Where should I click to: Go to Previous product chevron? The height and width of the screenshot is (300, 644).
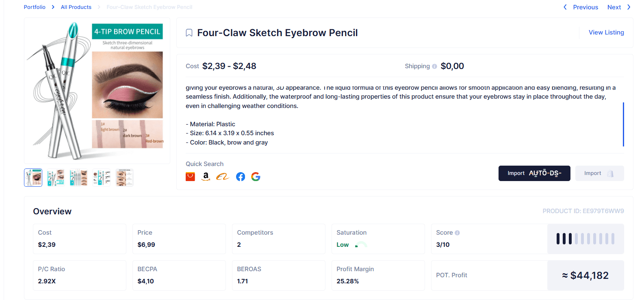[x=565, y=7]
